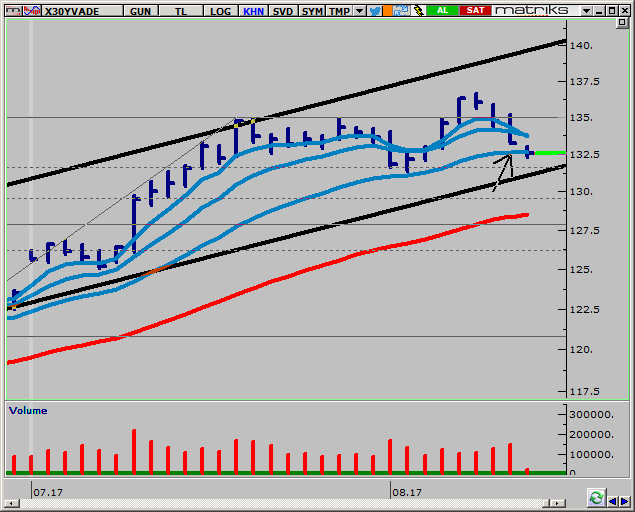Click the 117.5 price axis label

point(584,392)
